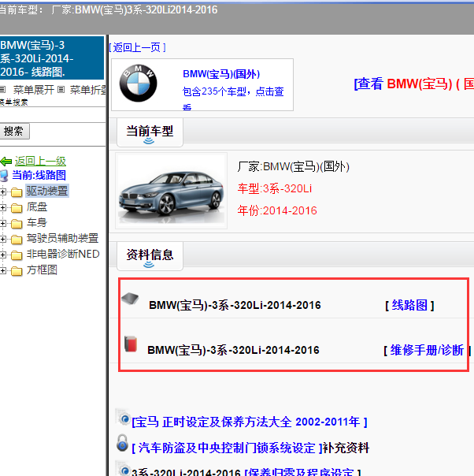Open BMW(宝马)(国外) brand link
The width and height of the screenshot is (474, 476).
pos(221,74)
